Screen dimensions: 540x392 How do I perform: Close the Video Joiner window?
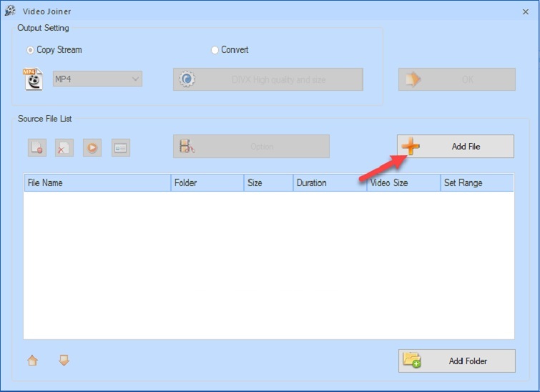(x=526, y=11)
